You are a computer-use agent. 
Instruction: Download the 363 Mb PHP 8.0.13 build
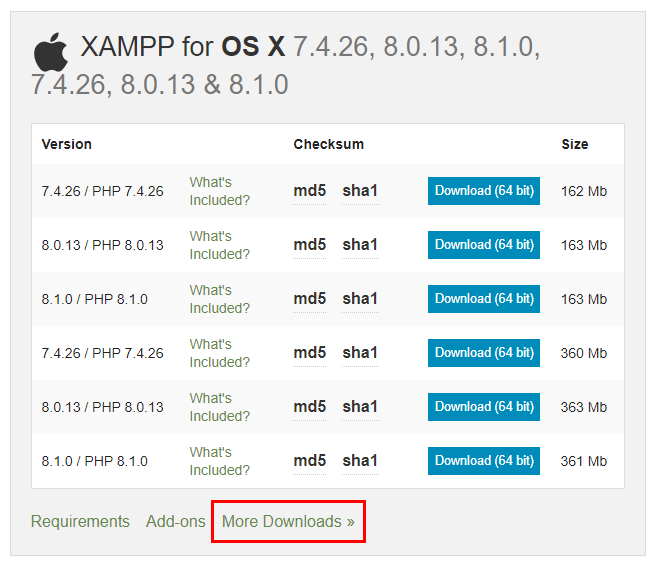484,407
